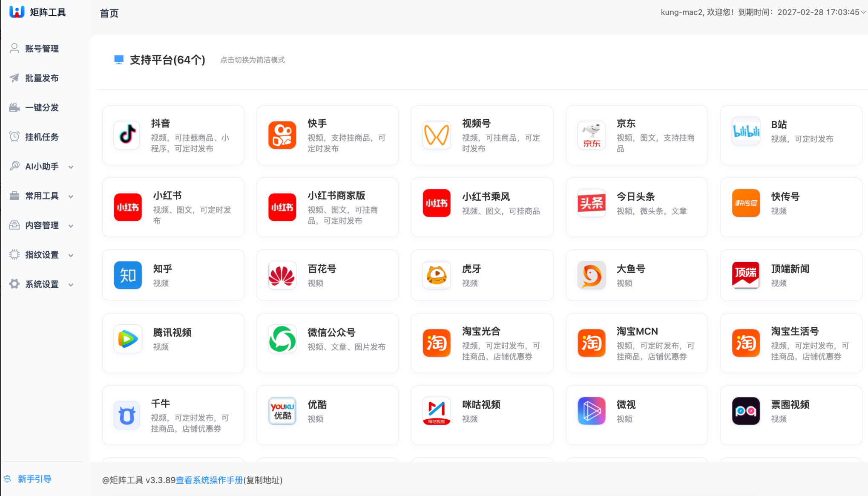The width and height of the screenshot is (868, 496).
Task: Click the 票圈视频 black icon
Action: 746,411
